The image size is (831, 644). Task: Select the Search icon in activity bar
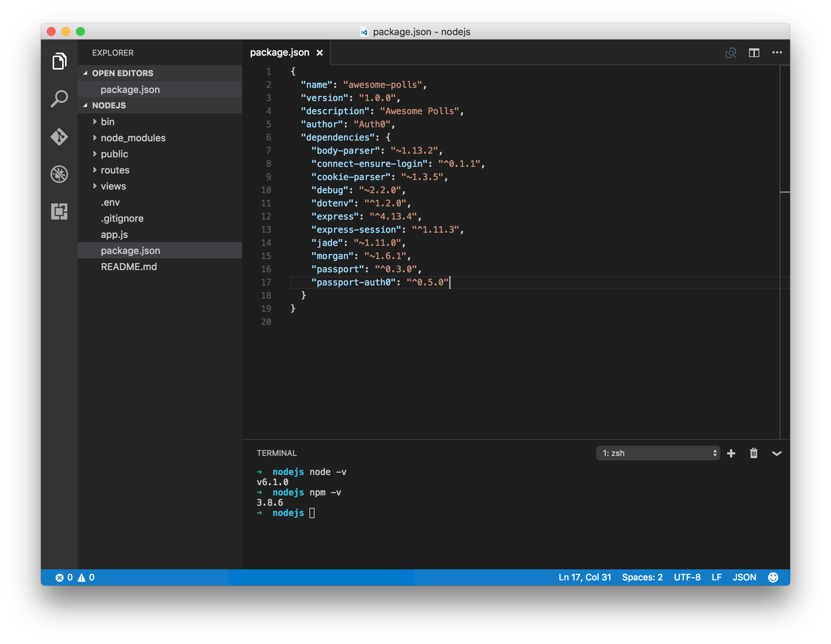[60, 98]
